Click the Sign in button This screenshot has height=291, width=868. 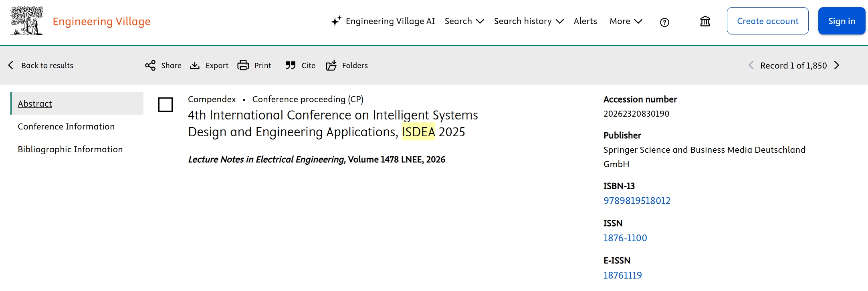tap(842, 21)
